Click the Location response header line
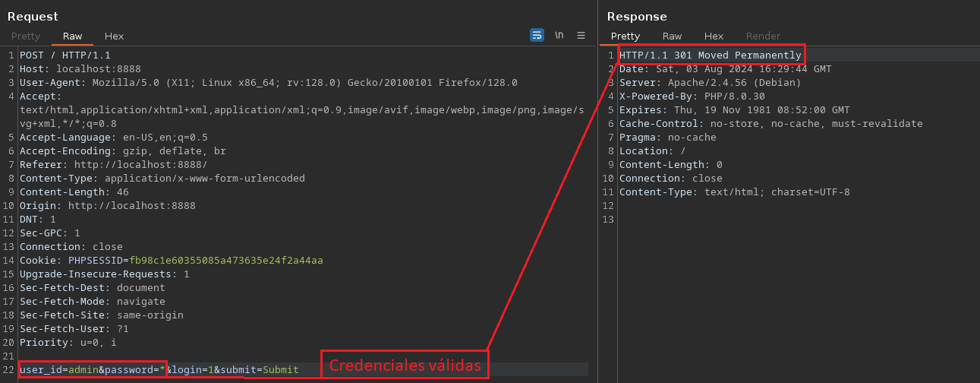The image size is (980, 383). pos(647,151)
